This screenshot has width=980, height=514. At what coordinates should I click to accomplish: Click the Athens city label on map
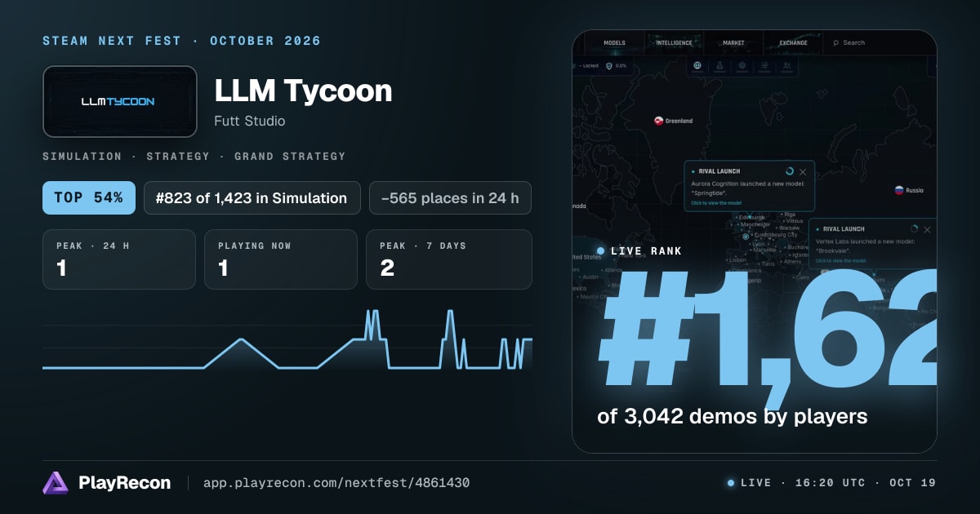[791, 262]
